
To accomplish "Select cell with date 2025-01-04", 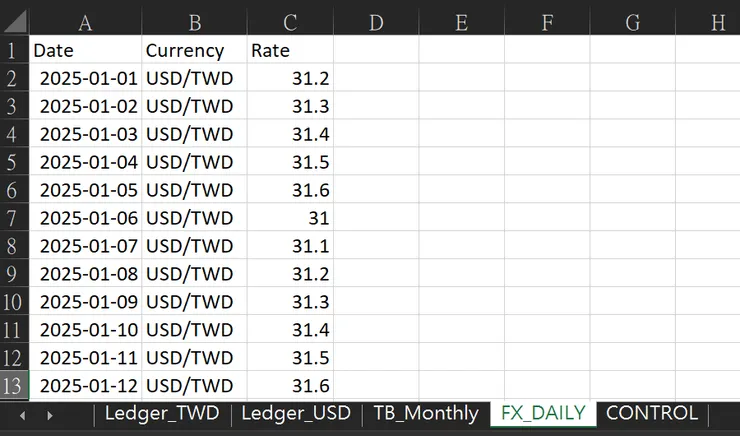I will [85, 161].
